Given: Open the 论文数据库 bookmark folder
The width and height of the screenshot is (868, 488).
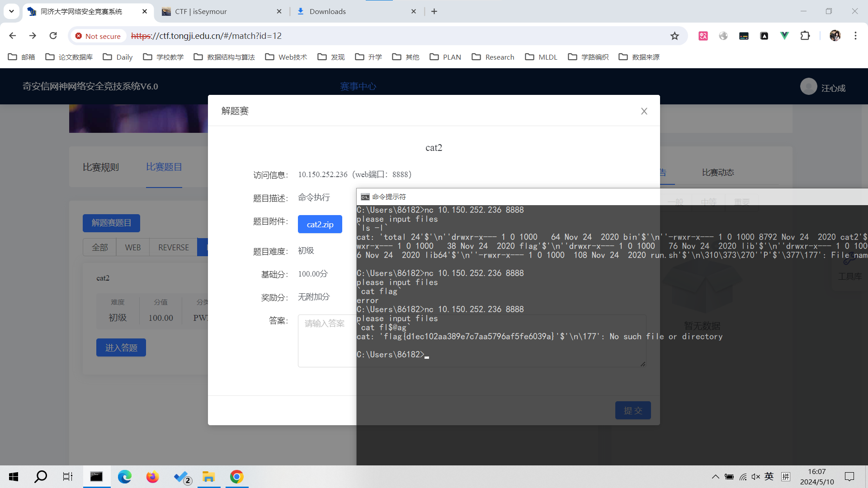Looking at the screenshot, I should (x=69, y=57).
